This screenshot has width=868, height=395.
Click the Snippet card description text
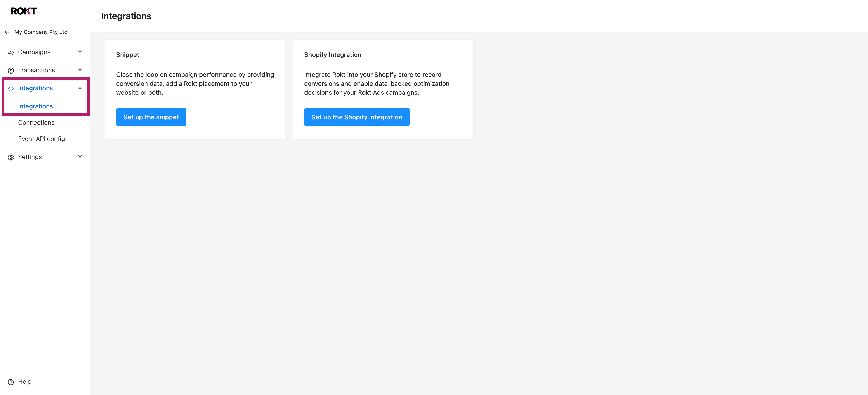coord(195,84)
